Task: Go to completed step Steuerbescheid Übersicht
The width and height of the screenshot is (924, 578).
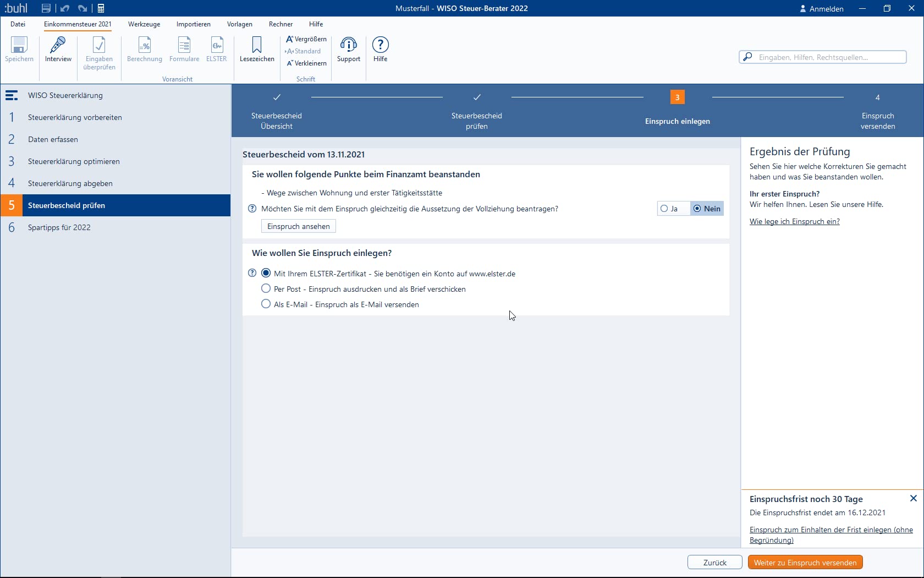Action: pyautogui.click(x=277, y=112)
